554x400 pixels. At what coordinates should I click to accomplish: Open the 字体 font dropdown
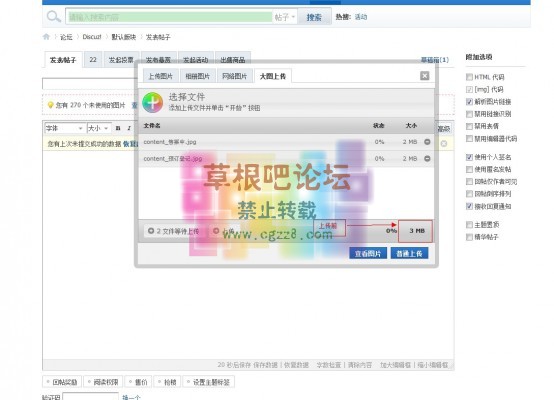(x=64, y=128)
